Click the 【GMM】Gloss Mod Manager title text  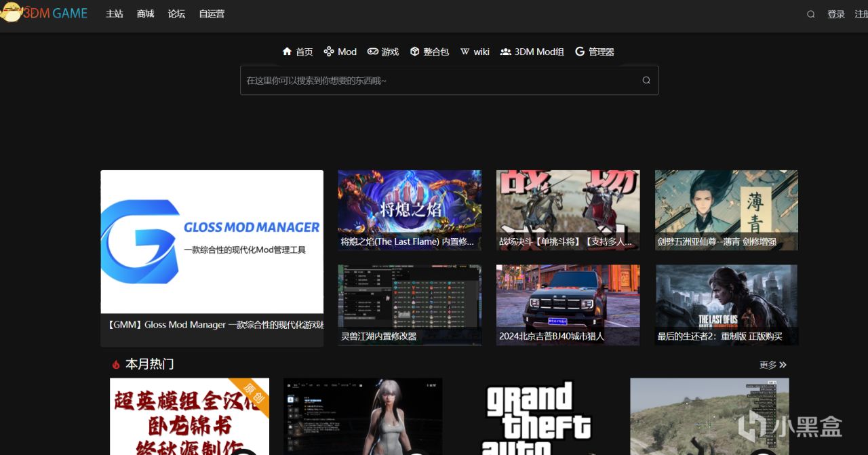point(214,325)
